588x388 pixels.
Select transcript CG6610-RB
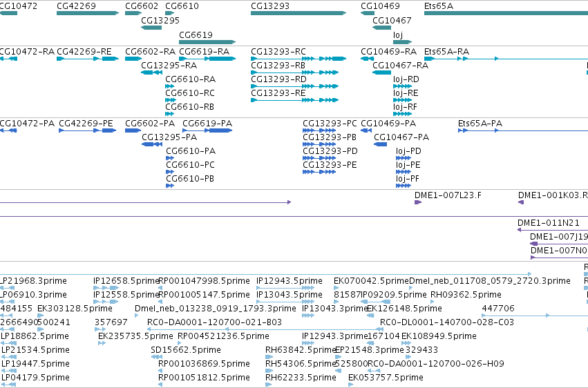coord(190,107)
